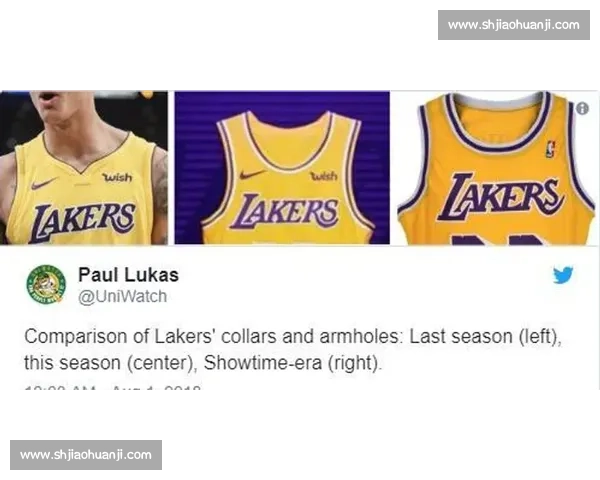
Task: Click the bottom-left shjiaohuanji.com watermark
Action: click(86, 455)
